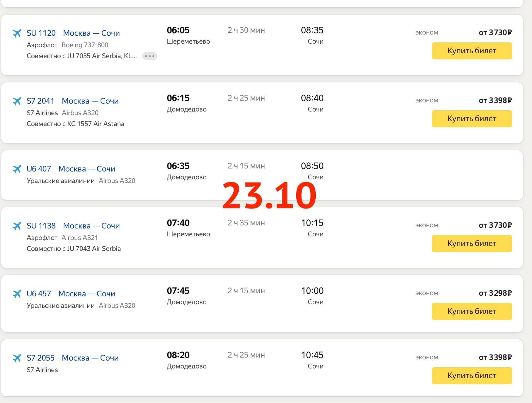This screenshot has height=403, width=532.
Task: Click the airplane icon beside S7 2041
Action: (x=17, y=101)
